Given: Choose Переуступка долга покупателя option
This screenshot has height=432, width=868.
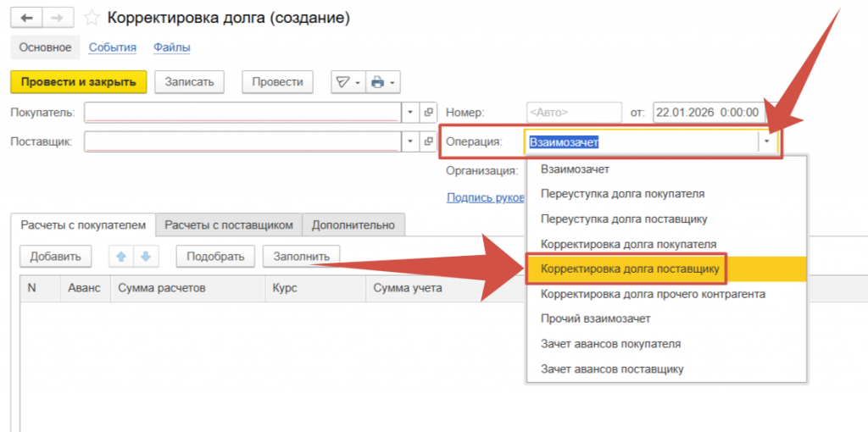Looking at the screenshot, I should [622, 194].
